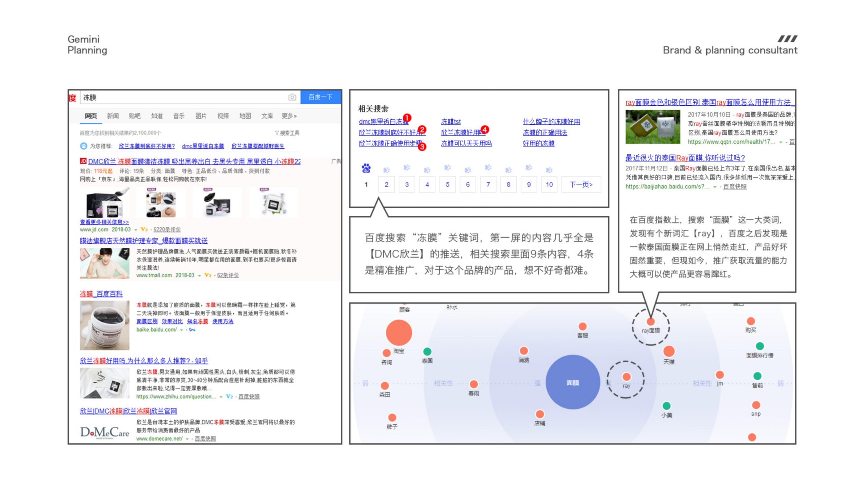Go to results page 2

pyautogui.click(x=386, y=184)
